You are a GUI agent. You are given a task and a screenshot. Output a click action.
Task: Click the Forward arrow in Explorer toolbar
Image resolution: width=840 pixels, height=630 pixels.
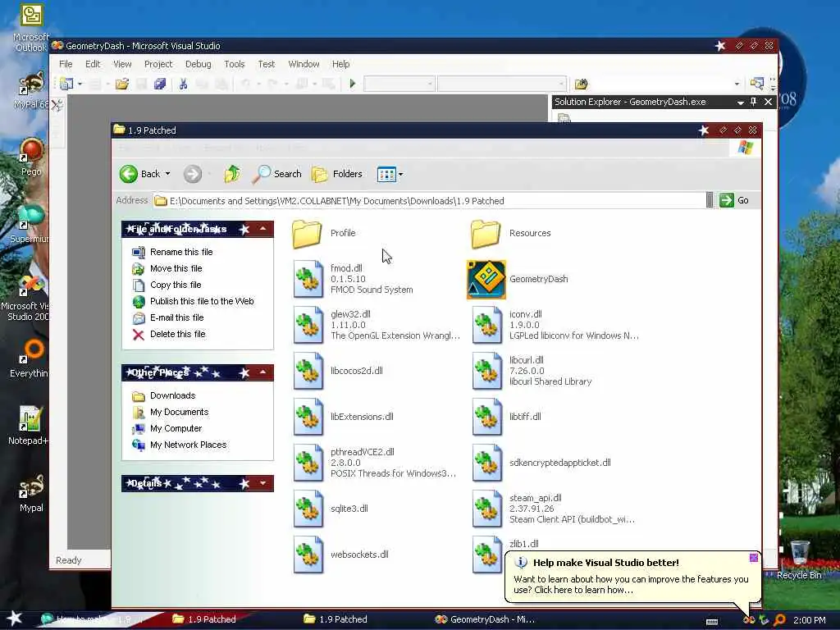click(193, 174)
